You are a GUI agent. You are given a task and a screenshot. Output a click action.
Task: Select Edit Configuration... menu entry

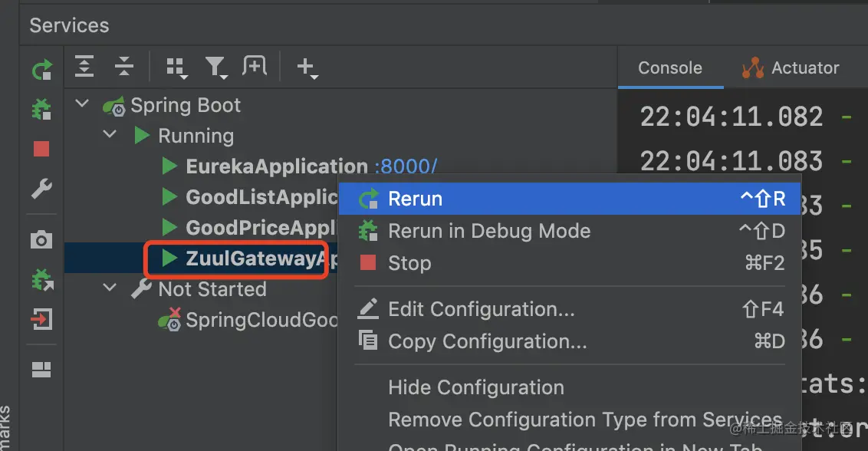(x=481, y=309)
